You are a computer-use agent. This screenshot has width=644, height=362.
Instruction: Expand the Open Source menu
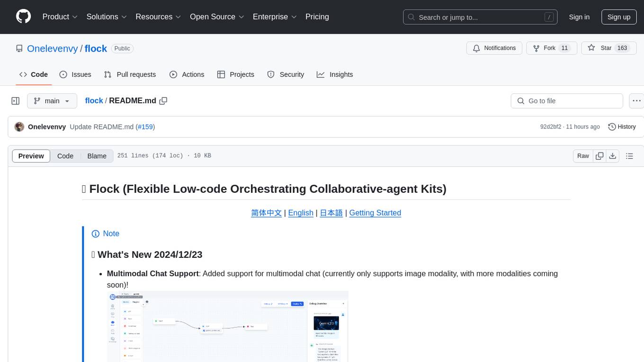(x=217, y=17)
